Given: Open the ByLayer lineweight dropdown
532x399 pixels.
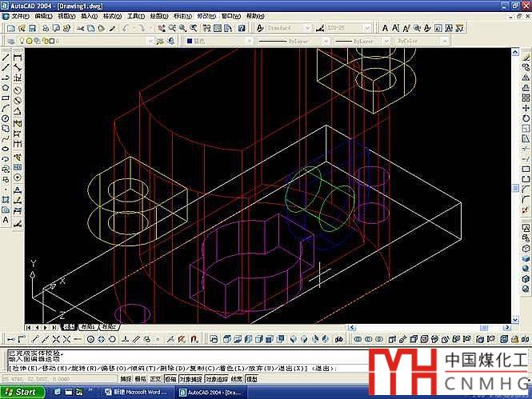Looking at the screenshot, I should 386,41.
